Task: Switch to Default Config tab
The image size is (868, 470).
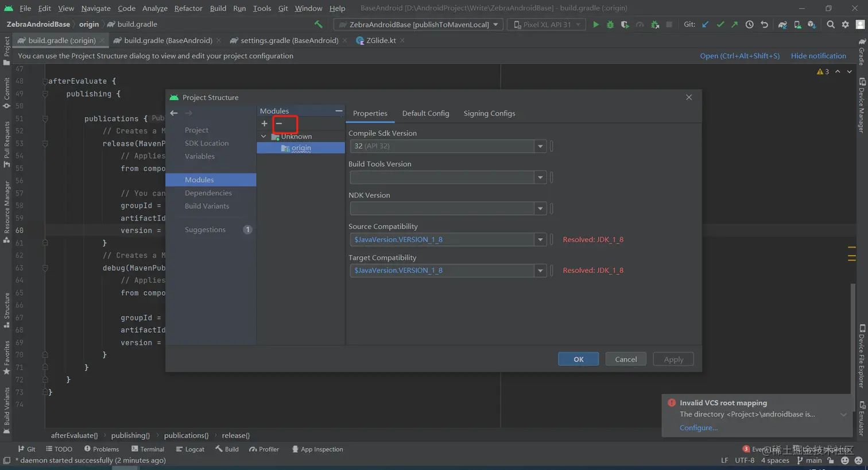Action: click(x=425, y=113)
